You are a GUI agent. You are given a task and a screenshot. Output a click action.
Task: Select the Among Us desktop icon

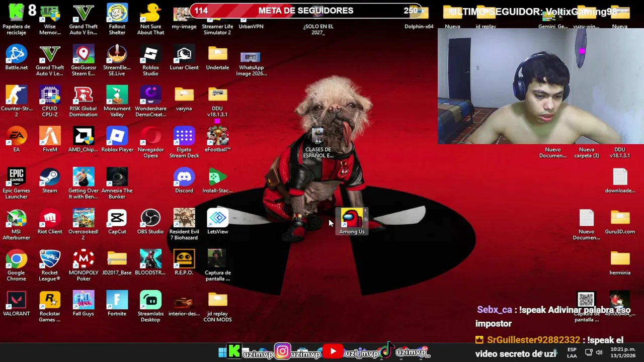pyautogui.click(x=352, y=222)
